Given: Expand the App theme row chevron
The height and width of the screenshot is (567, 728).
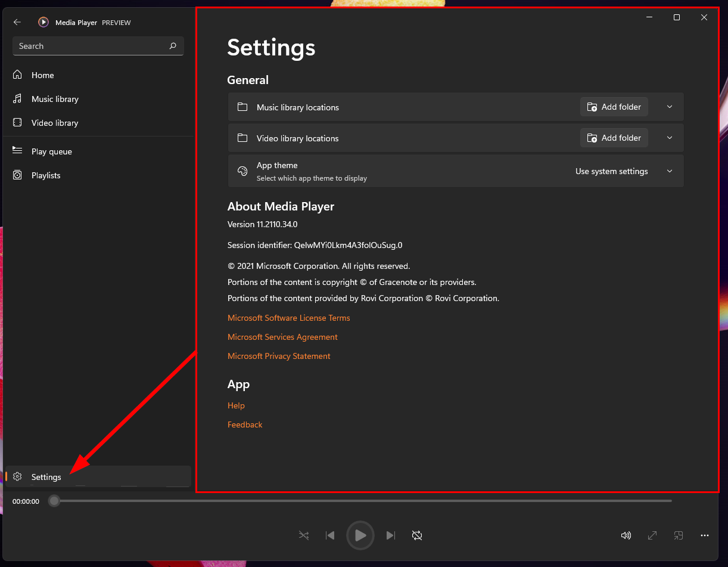Looking at the screenshot, I should 670,171.
